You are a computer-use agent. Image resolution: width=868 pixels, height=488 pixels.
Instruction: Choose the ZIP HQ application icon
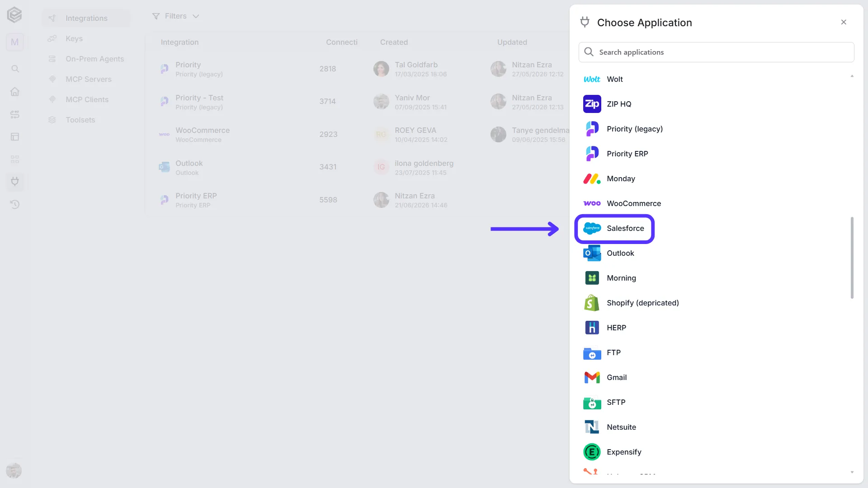click(x=592, y=104)
